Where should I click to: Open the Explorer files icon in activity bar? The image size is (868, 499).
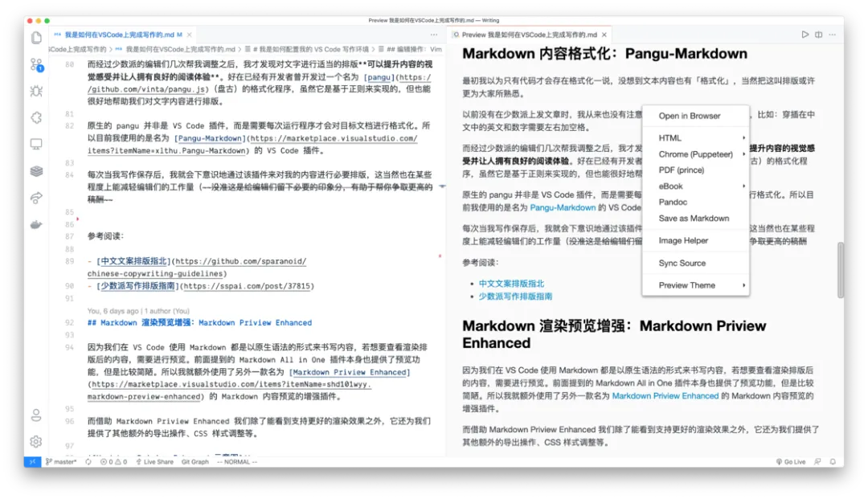point(36,38)
